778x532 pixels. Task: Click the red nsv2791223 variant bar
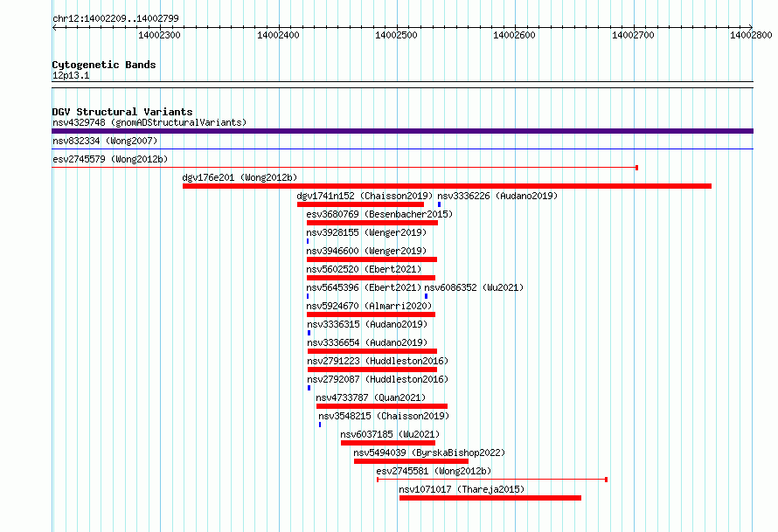pos(372,370)
